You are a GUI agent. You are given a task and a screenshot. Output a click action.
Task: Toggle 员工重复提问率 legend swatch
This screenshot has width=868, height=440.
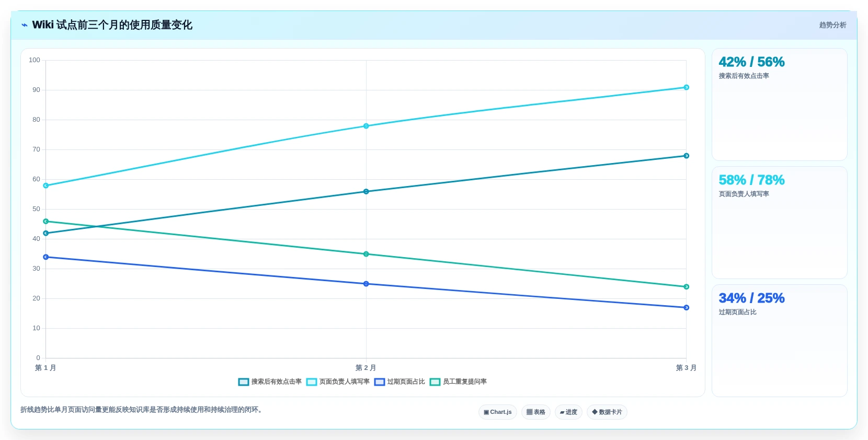point(435,382)
